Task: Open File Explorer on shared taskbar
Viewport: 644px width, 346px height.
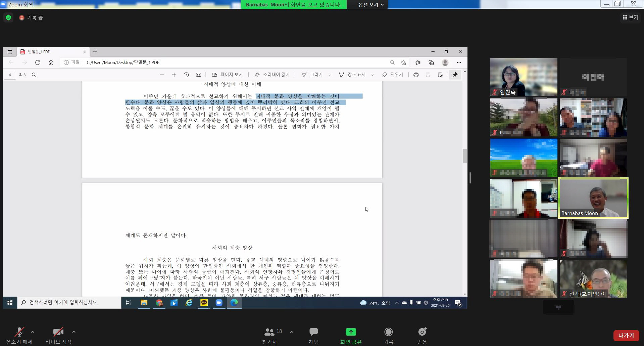Action: tap(144, 303)
